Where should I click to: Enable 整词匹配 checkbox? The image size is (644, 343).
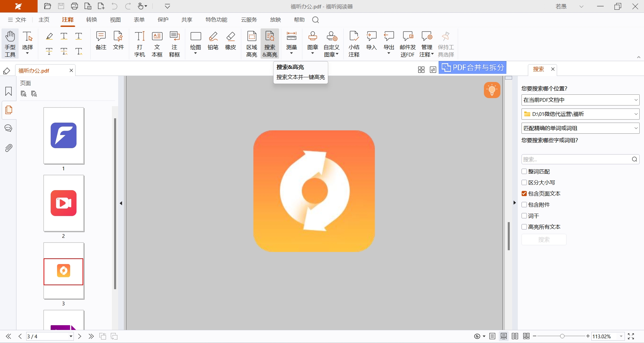point(524,172)
